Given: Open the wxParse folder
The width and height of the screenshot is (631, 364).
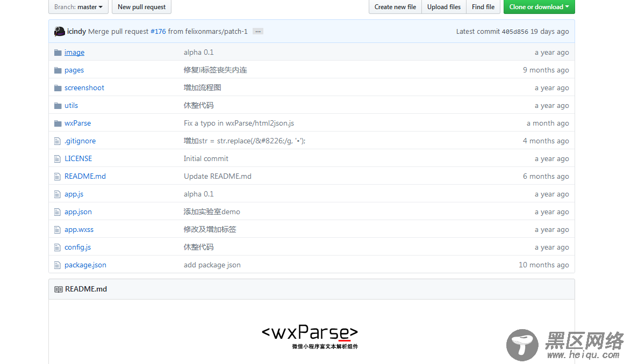Looking at the screenshot, I should pos(78,123).
